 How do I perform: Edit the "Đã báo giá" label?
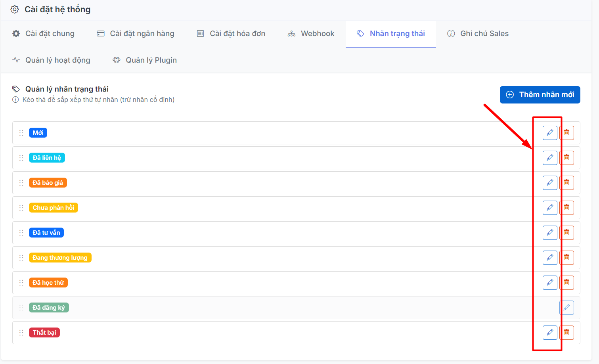click(x=549, y=183)
